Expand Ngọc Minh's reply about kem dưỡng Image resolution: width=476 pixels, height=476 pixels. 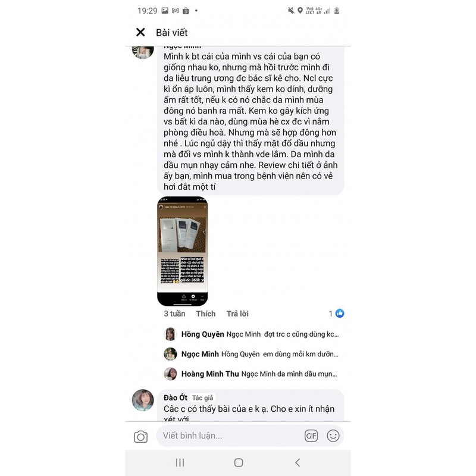[260, 354]
